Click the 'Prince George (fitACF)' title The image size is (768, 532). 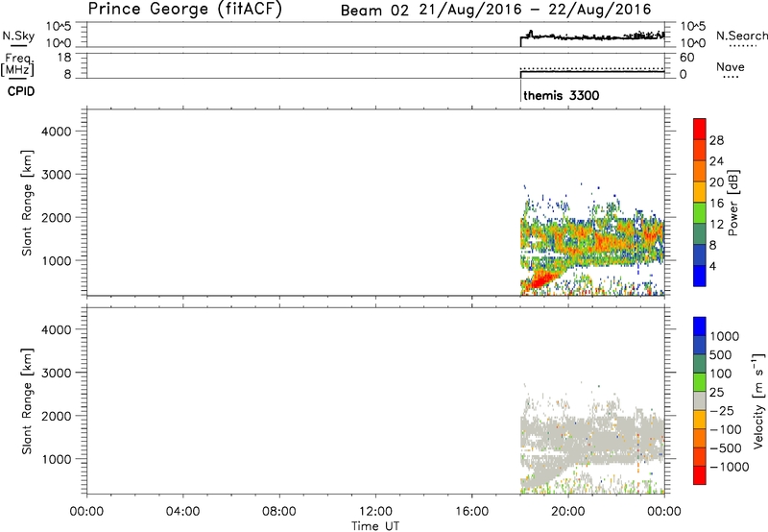[x=184, y=9]
